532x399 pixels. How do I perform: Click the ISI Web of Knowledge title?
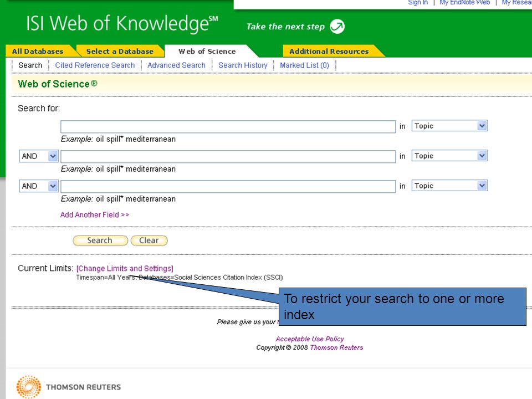click(122, 24)
